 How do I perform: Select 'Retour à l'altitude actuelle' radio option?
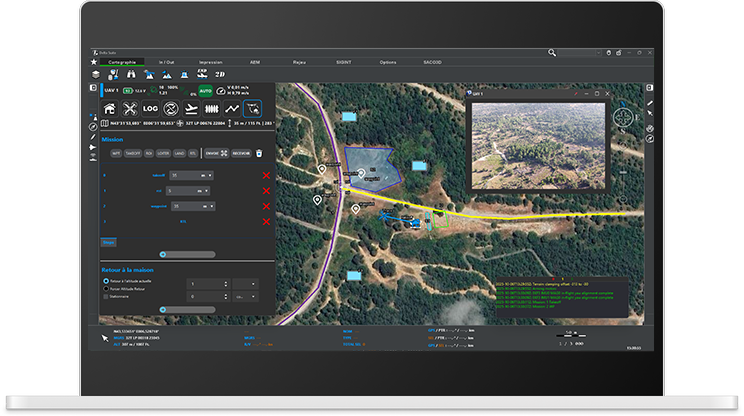tap(106, 282)
